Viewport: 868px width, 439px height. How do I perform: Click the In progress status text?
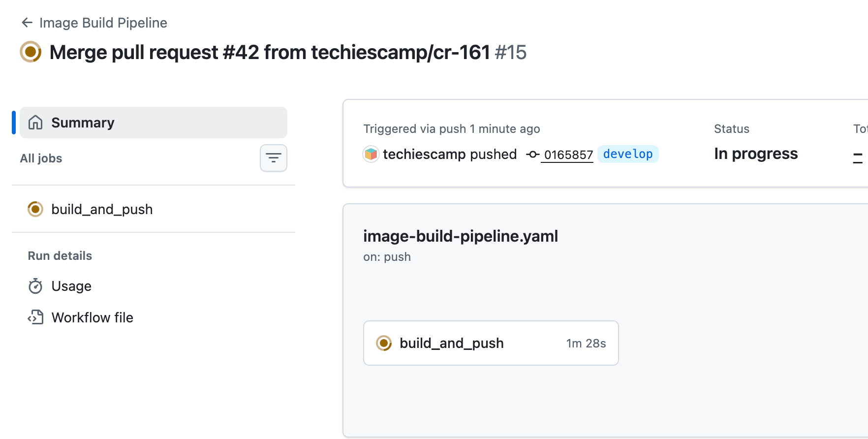click(x=756, y=154)
